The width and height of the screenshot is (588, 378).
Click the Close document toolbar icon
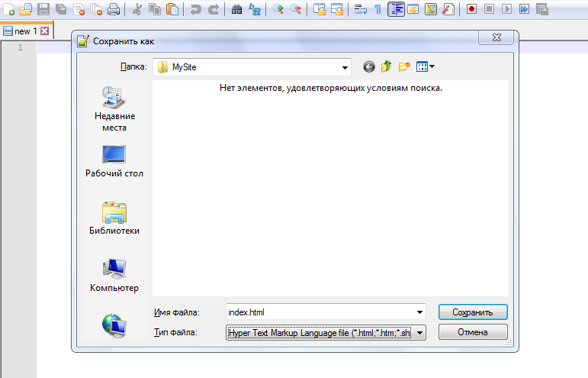click(79, 8)
